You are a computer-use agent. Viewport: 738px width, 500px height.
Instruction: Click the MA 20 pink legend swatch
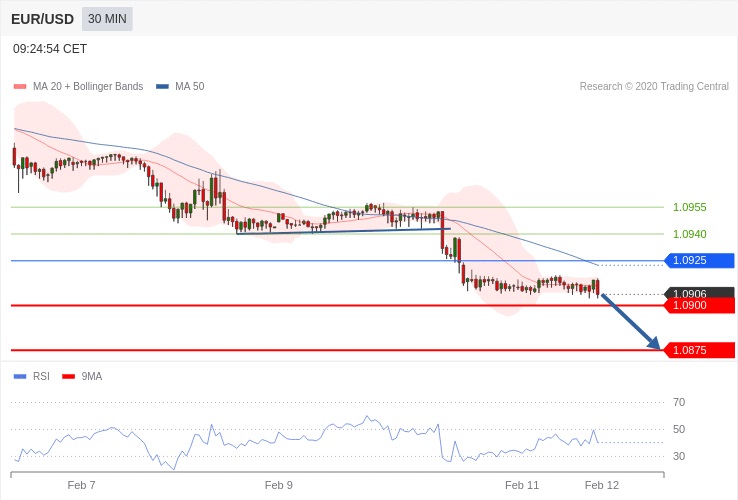(x=20, y=86)
